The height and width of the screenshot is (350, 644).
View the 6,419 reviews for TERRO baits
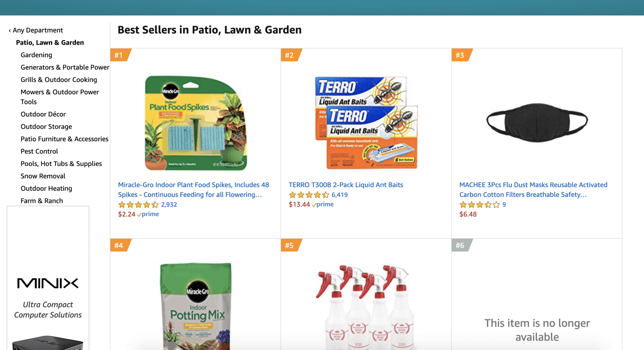[x=340, y=195]
